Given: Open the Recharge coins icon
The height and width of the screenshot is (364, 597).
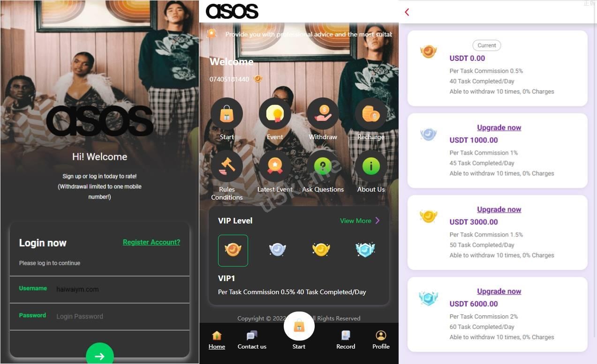Looking at the screenshot, I should [x=371, y=114].
